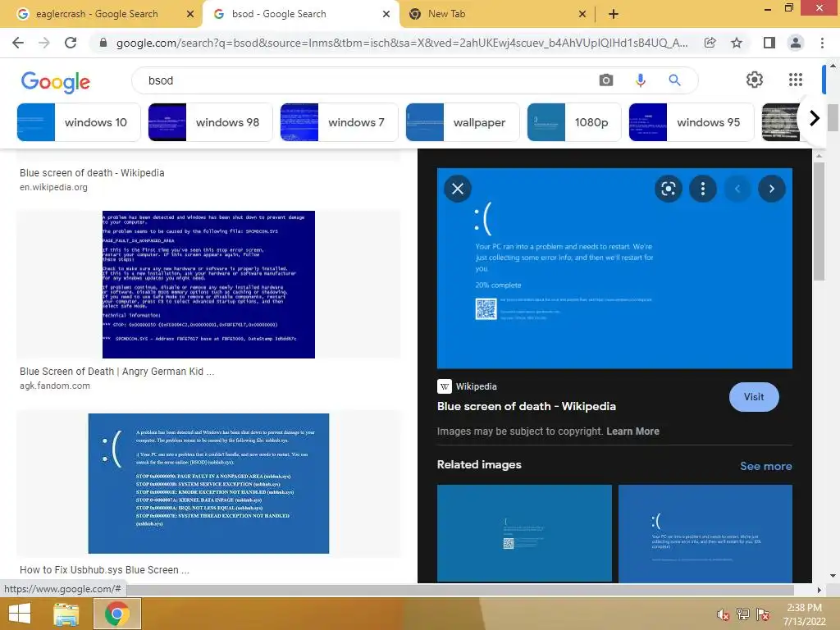Open Blue screen of death - Wikipedia title
840x630 pixels.
pos(527,406)
